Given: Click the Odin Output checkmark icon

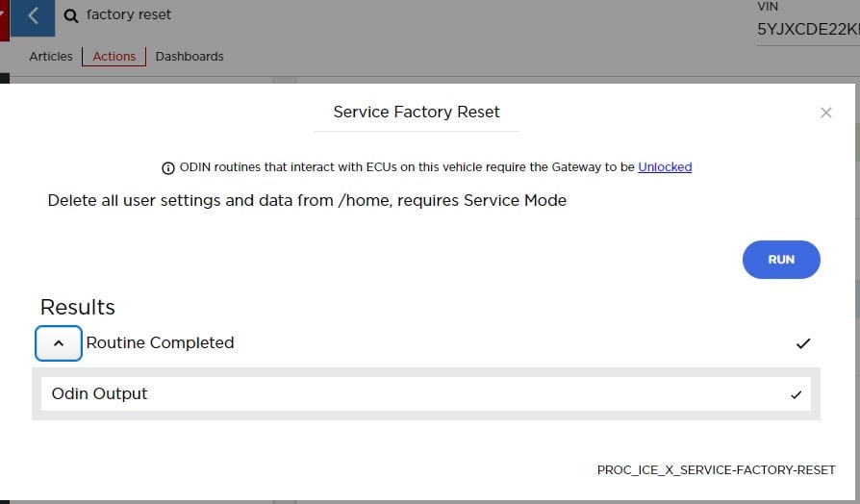Looking at the screenshot, I should [796, 394].
